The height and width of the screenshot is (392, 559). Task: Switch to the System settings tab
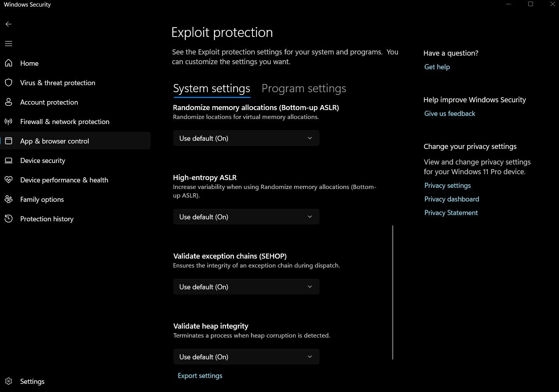click(x=212, y=89)
